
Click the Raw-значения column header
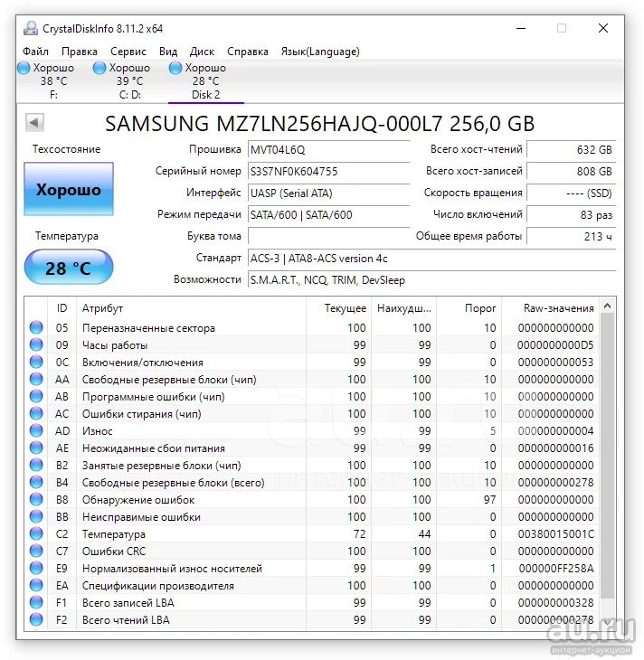(x=551, y=308)
